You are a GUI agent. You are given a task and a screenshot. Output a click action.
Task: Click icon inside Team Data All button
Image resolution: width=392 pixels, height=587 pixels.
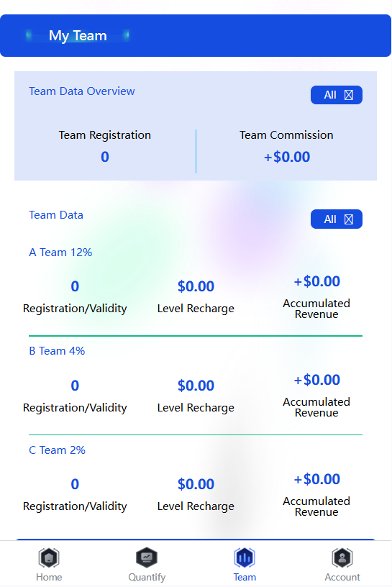coord(349,219)
